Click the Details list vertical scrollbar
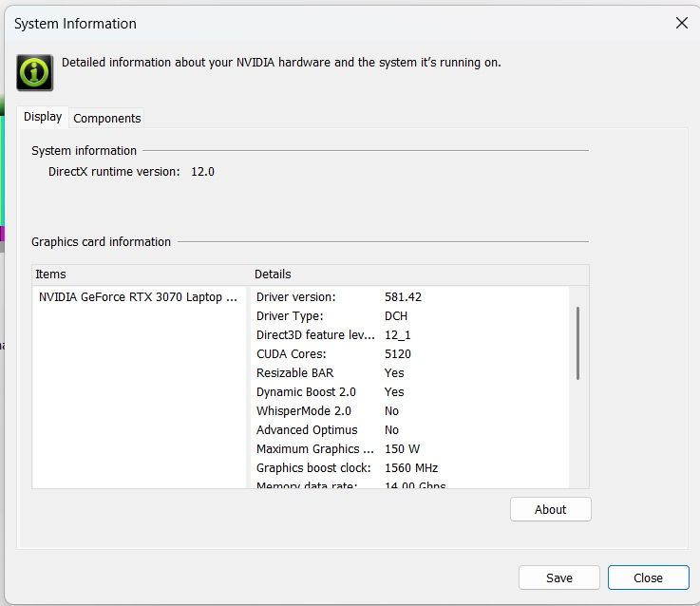Image resolution: width=700 pixels, height=606 pixels. click(x=577, y=342)
